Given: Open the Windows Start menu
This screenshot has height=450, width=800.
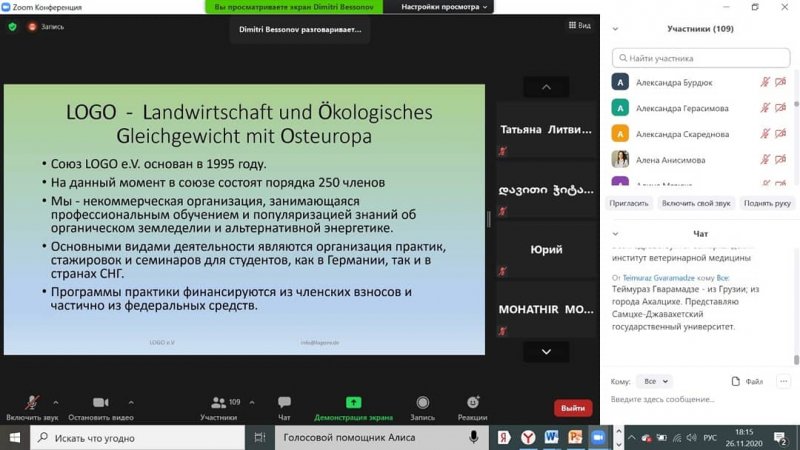Looking at the screenshot, I should (x=15, y=438).
